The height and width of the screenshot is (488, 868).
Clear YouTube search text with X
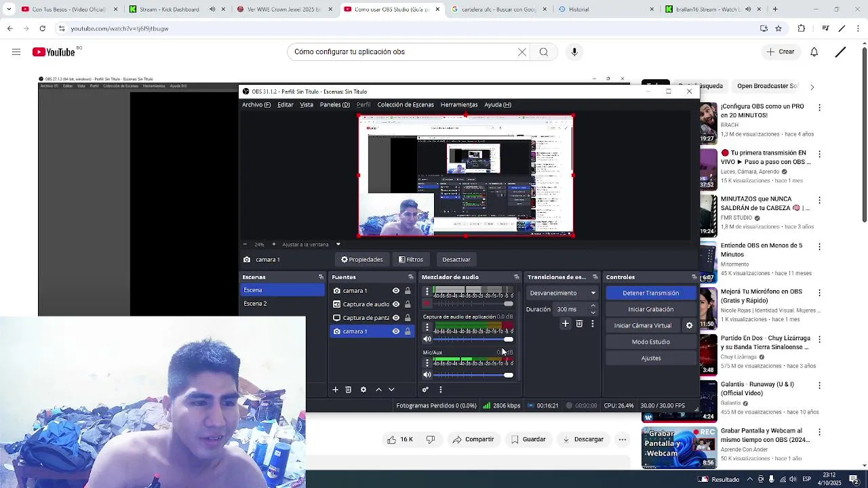click(522, 52)
